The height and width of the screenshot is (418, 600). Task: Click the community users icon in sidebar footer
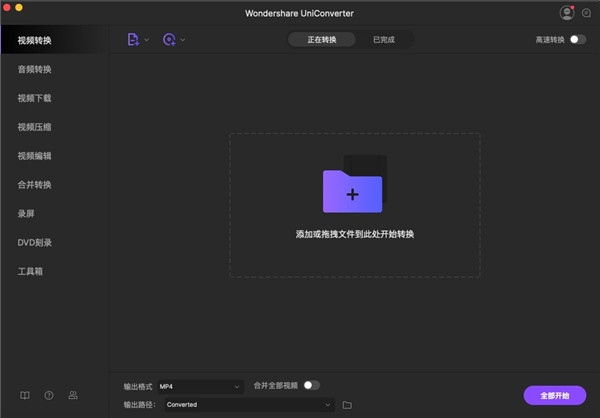(x=73, y=395)
